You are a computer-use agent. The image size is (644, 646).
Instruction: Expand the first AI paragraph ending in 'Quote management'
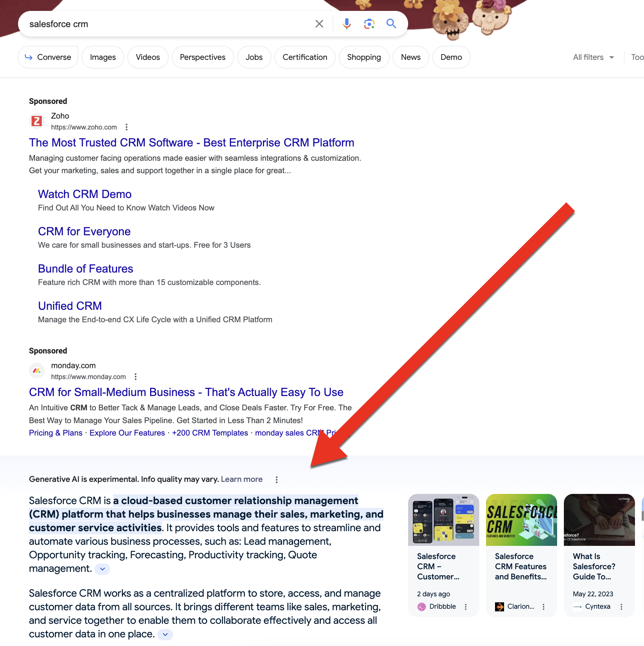tap(102, 569)
